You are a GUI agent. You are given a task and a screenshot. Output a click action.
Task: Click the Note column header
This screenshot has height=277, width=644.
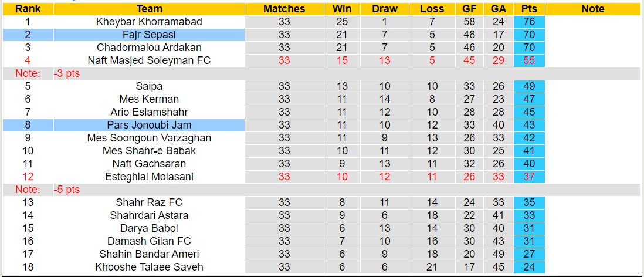coord(593,9)
